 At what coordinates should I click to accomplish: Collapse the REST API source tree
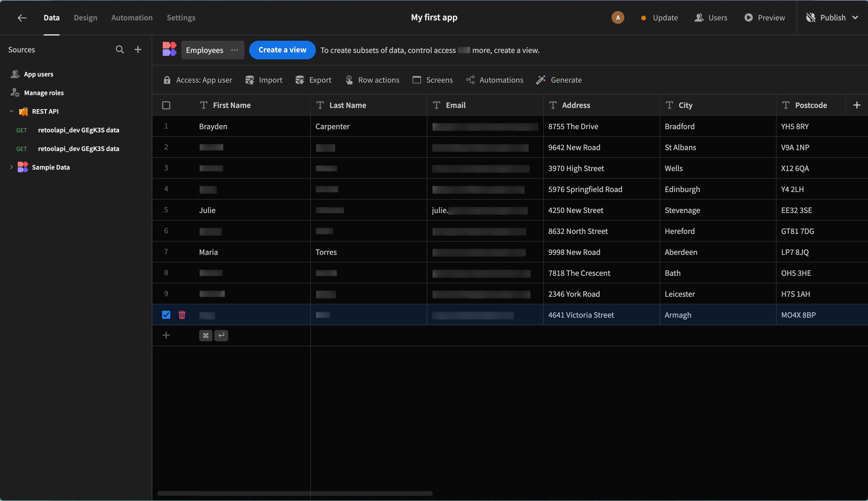pyautogui.click(x=11, y=111)
